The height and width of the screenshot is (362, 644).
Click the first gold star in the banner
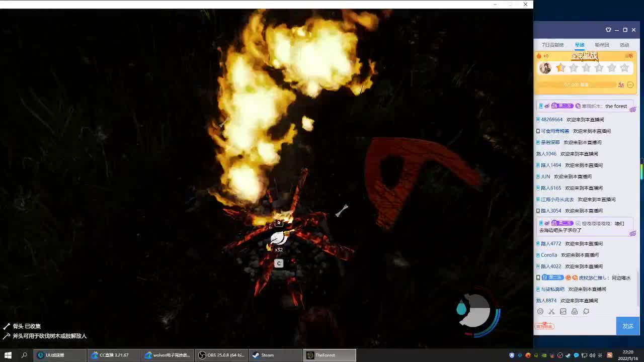click(560, 67)
